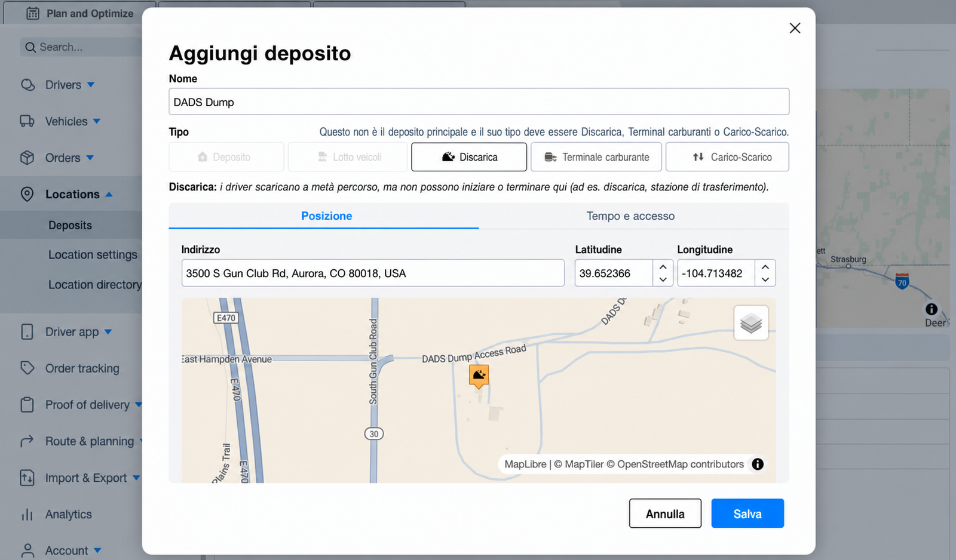Viewport: 956px width, 560px height.
Task: Select Carico-Scarico deposit type
Action: point(727,157)
